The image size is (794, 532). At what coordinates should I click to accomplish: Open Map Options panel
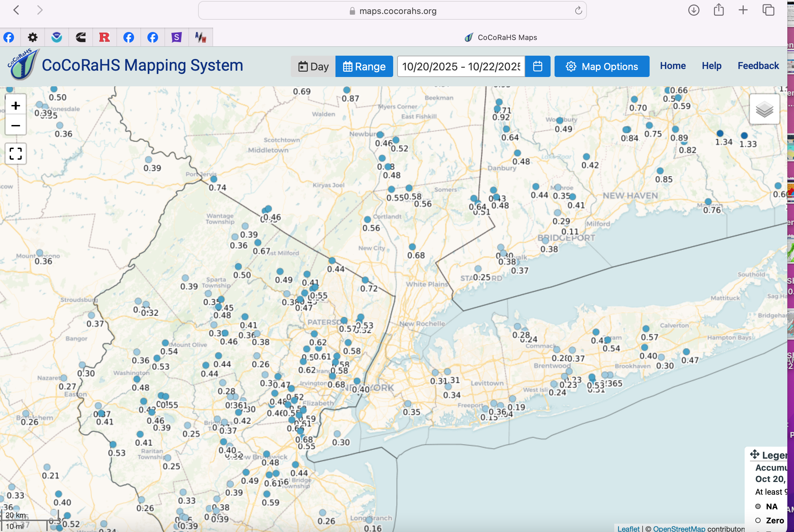click(602, 67)
